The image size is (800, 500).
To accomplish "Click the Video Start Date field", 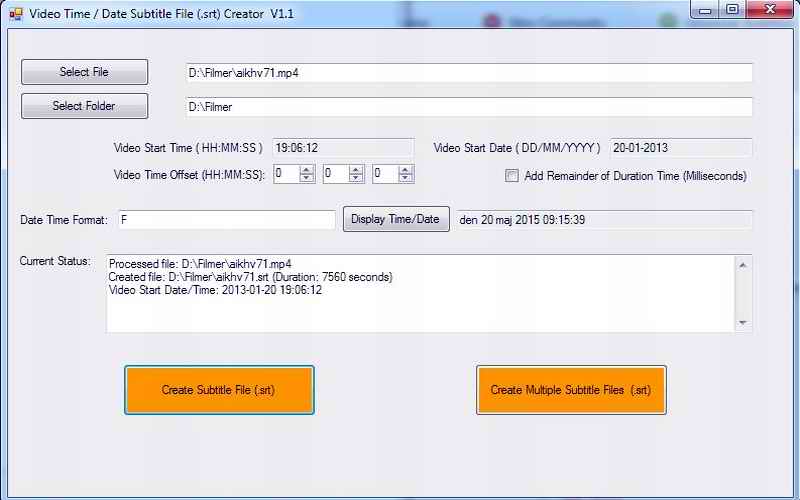I will pyautogui.click(x=680, y=148).
